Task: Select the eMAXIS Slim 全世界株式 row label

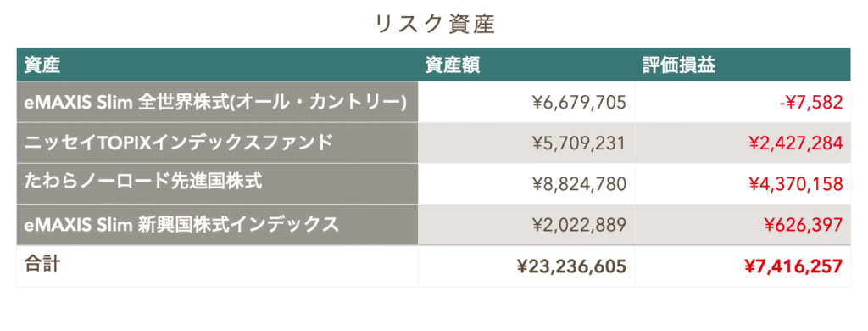Action: 218,102
